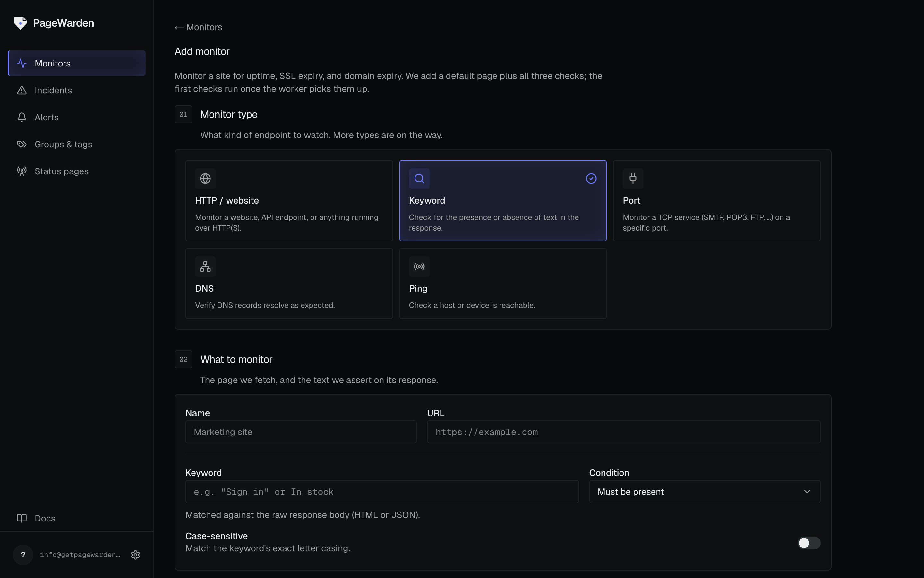This screenshot has height=578, width=924.
Task: Click the signal icon on Ping card
Action: pyautogui.click(x=419, y=267)
